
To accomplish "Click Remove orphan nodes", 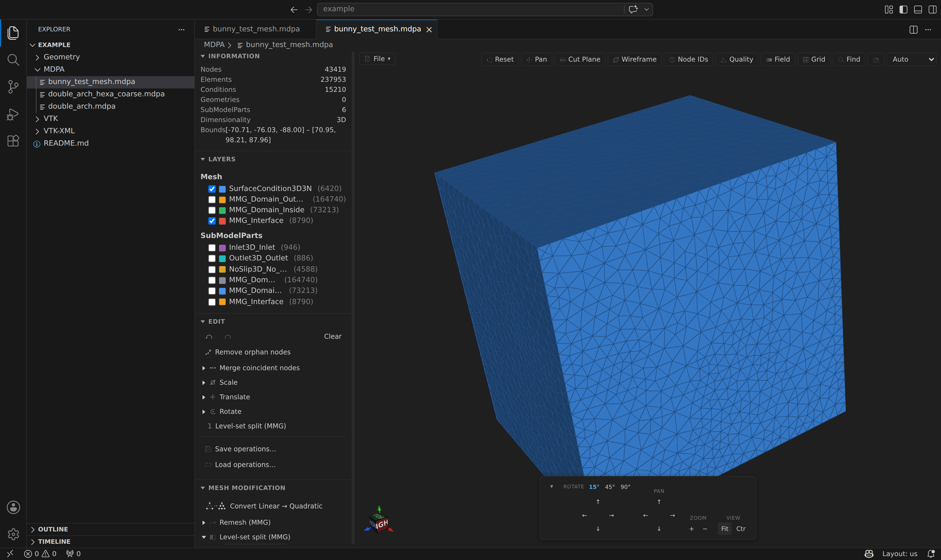I will click(253, 352).
